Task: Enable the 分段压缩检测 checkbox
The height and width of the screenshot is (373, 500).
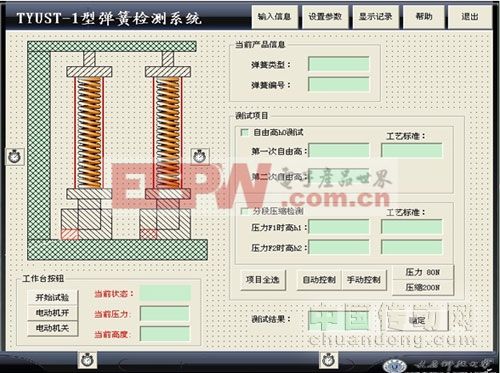Action: pos(245,211)
